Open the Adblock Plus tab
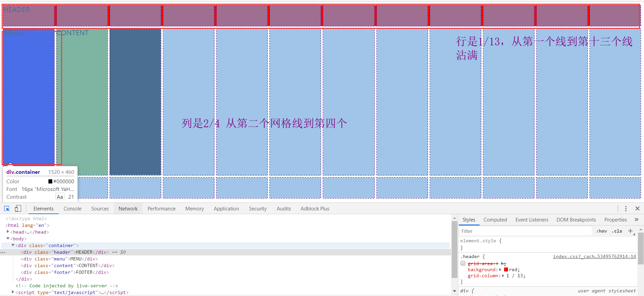This screenshot has height=296, width=644. pyautogui.click(x=315, y=208)
